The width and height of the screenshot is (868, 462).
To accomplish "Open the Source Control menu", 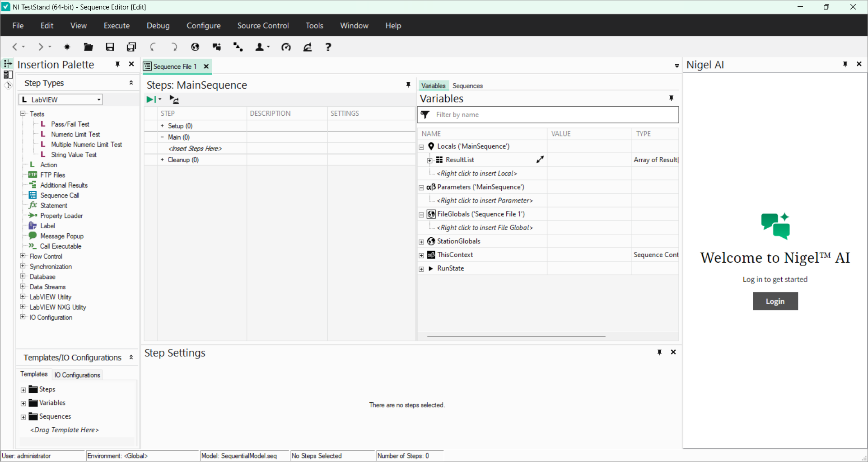I will [263, 25].
